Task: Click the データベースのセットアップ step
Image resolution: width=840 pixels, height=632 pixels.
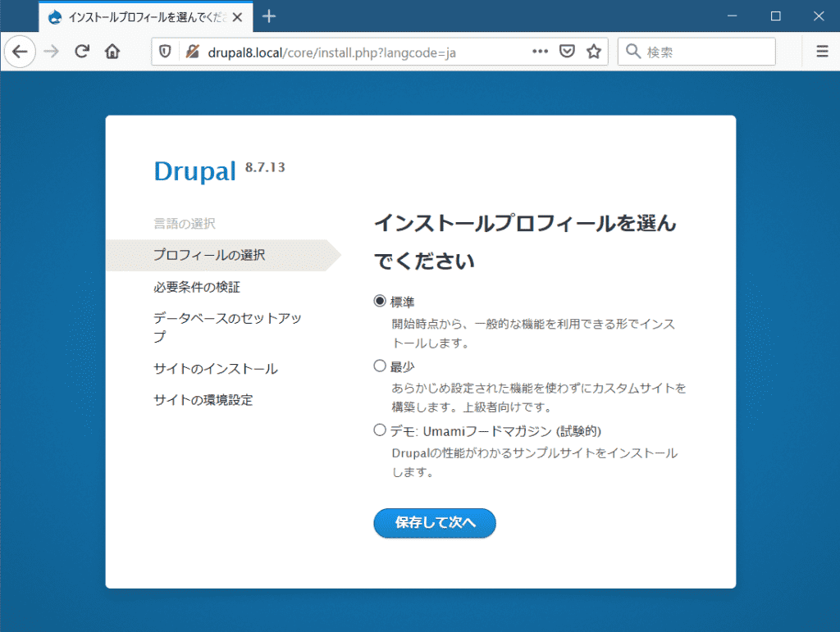Action: point(228,327)
